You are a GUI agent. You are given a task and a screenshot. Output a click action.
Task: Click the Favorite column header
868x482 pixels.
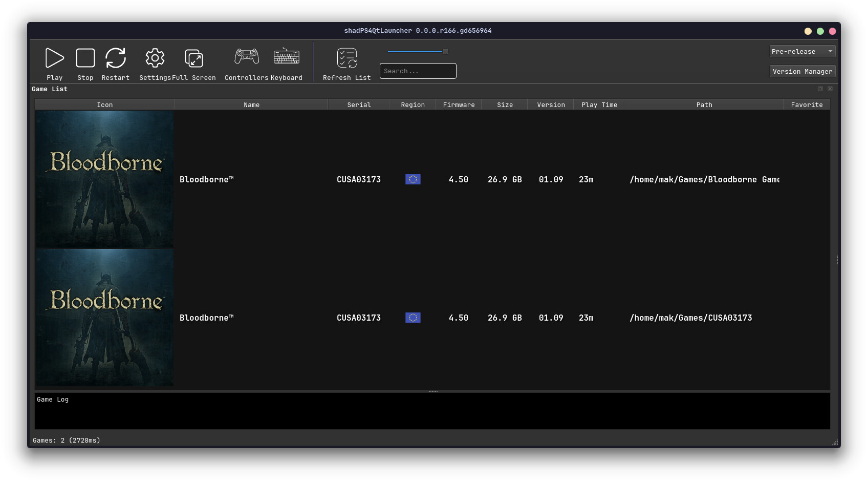[807, 105]
